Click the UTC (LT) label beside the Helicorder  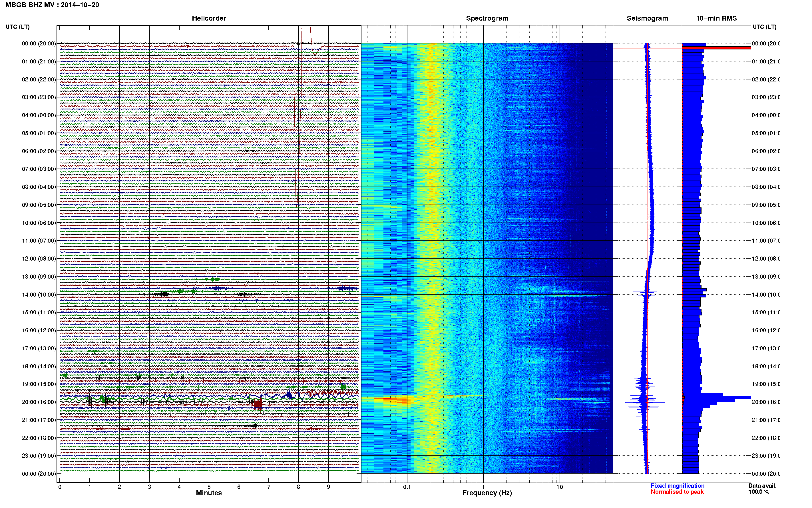[17, 27]
